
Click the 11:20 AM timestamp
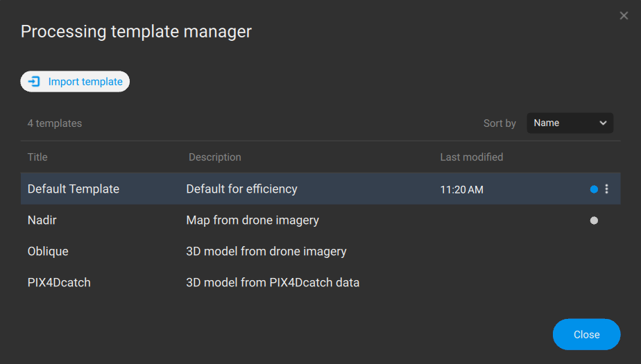tap(461, 189)
